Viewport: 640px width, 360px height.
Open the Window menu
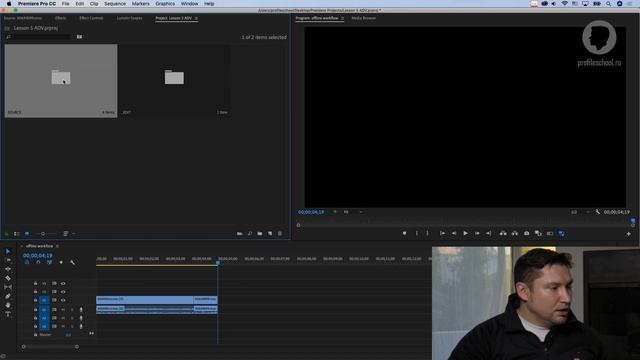pyautogui.click(x=189, y=4)
